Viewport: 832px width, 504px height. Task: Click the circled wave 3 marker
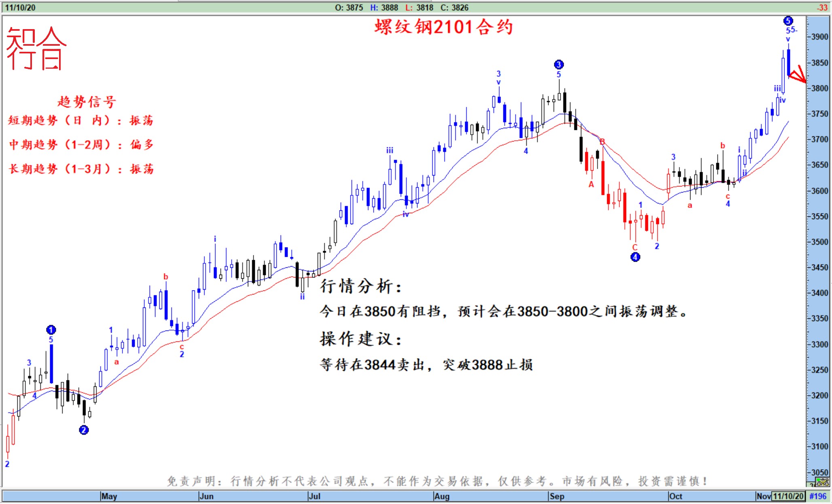pyautogui.click(x=559, y=64)
